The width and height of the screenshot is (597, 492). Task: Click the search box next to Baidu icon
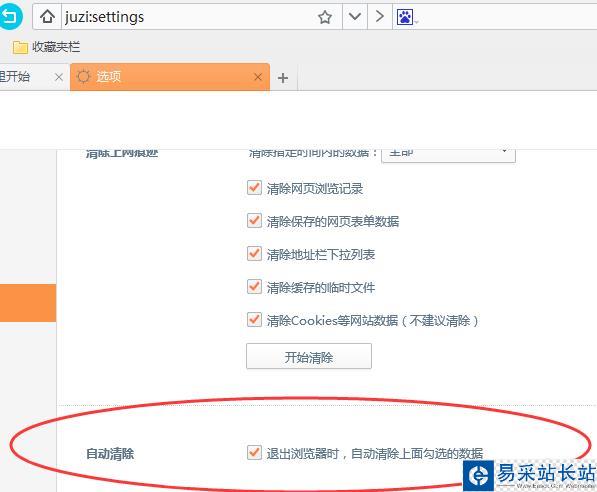click(508, 17)
